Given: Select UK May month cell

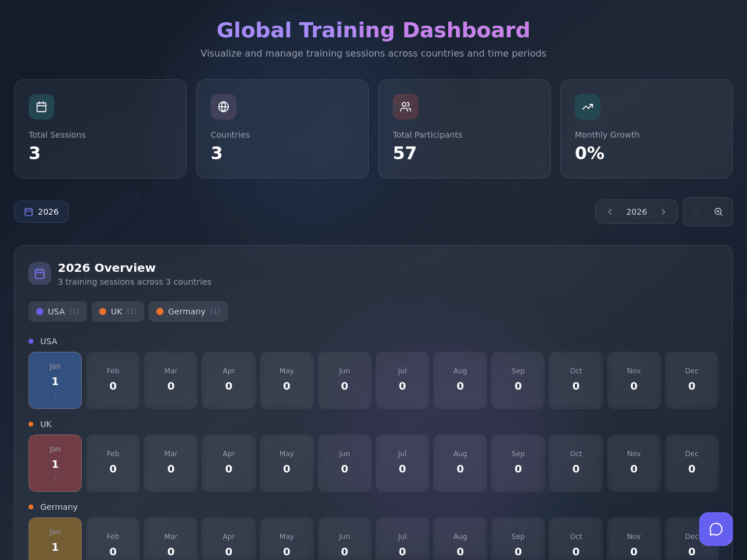Looking at the screenshot, I should (x=287, y=463).
